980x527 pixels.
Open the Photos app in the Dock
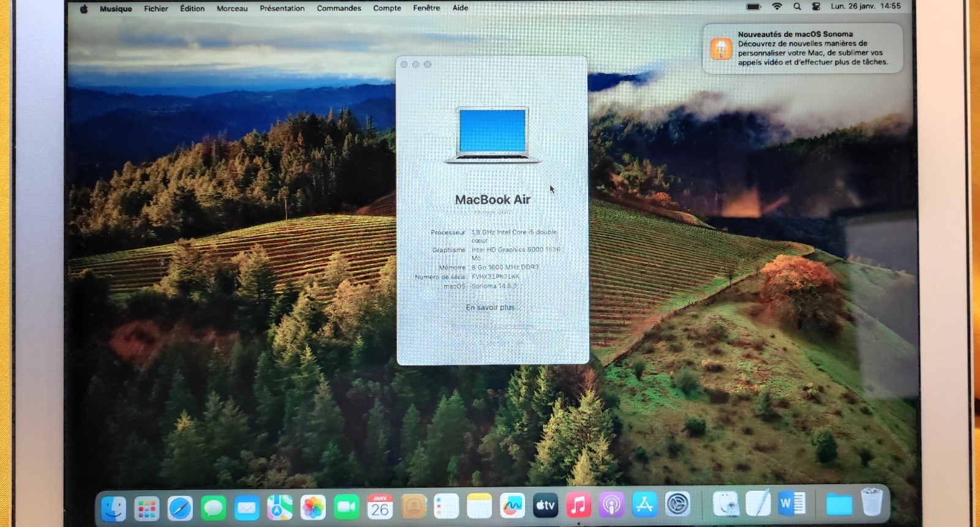coord(313,507)
